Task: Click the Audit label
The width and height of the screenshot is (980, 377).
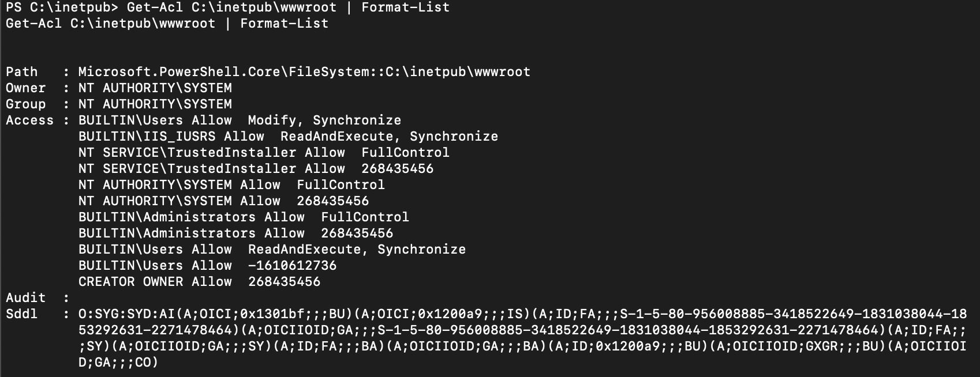Action: tap(25, 298)
